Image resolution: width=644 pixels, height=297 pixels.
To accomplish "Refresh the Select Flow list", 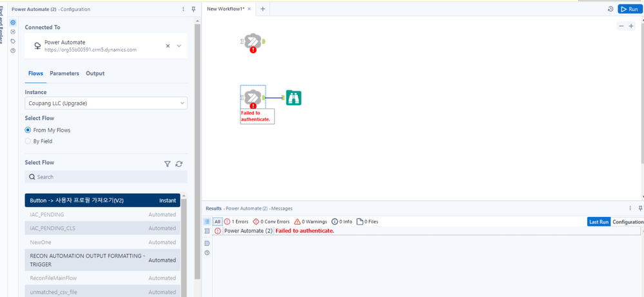I will point(179,164).
